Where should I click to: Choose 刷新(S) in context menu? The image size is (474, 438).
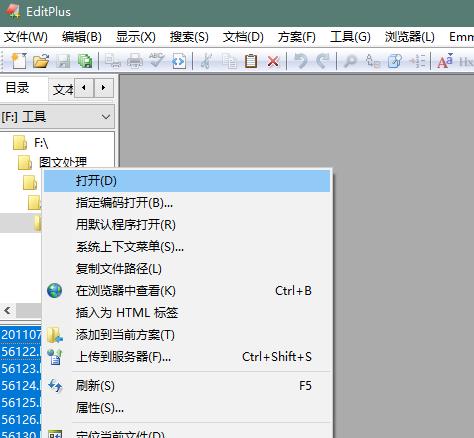[x=187, y=386]
